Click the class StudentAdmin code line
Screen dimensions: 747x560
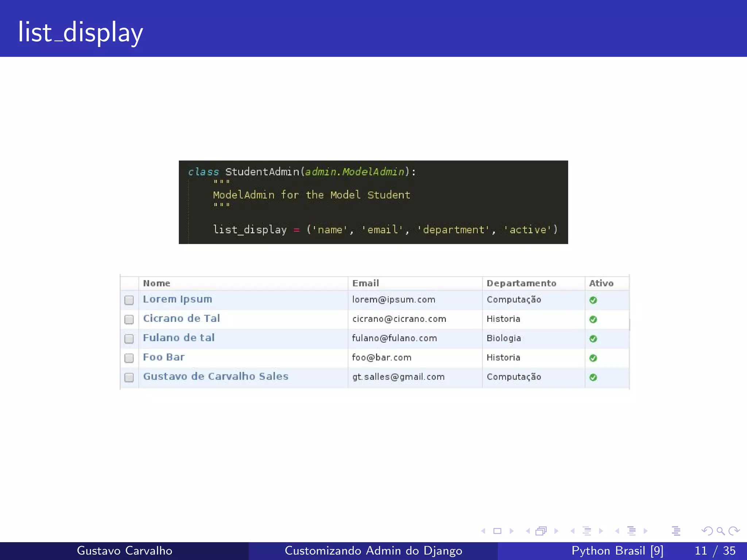(302, 172)
